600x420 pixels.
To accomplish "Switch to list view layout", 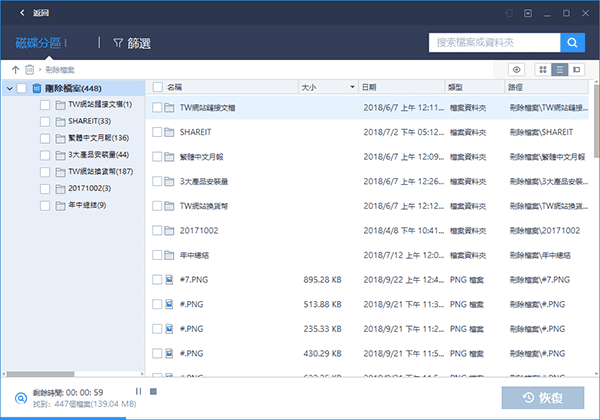I will point(560,70).
